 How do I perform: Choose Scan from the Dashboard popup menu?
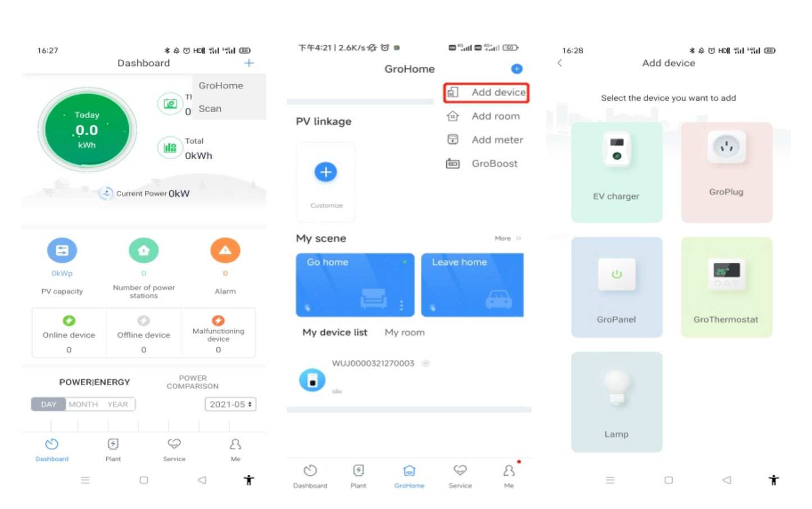[x=210, y=109]
